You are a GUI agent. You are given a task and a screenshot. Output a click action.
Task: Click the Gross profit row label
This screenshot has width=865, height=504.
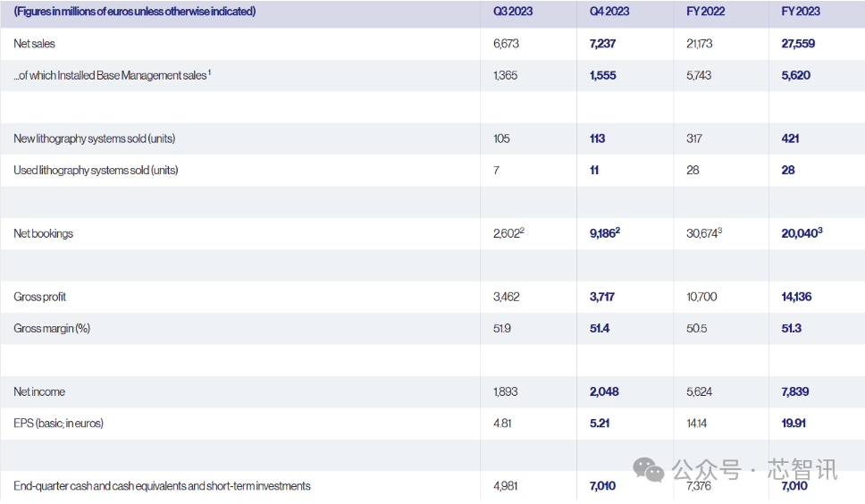coord(39,297)
